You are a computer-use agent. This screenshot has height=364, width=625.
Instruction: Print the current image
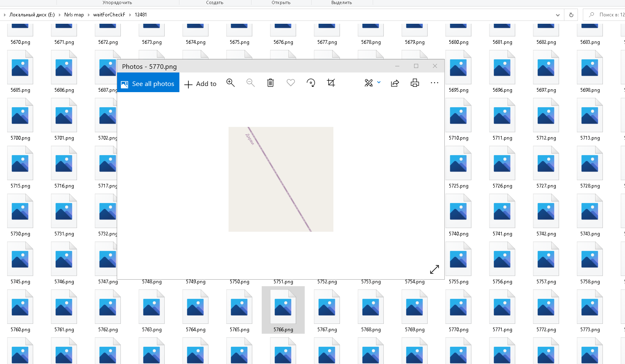coord(415,83)
